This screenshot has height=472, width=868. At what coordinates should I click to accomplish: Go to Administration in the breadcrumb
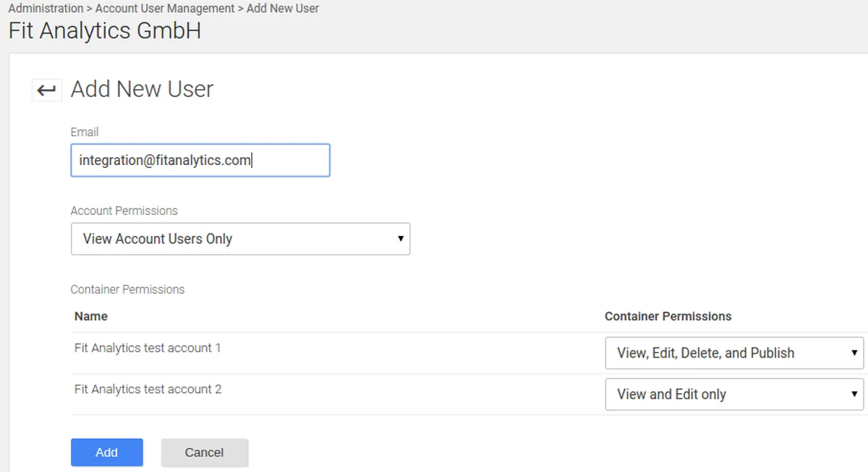(46, 9)
